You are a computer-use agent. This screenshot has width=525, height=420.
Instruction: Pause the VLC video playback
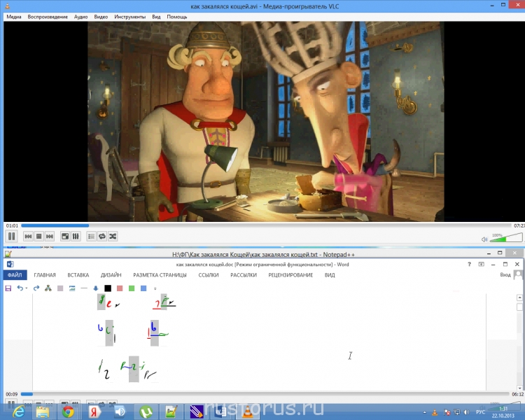tap(11, 237)
